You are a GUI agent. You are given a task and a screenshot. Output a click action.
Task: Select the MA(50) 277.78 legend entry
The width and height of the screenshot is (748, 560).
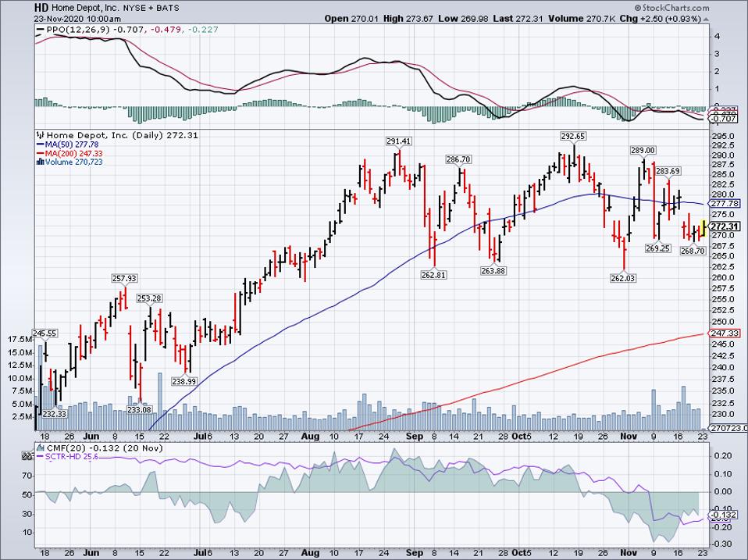[67, 144]
